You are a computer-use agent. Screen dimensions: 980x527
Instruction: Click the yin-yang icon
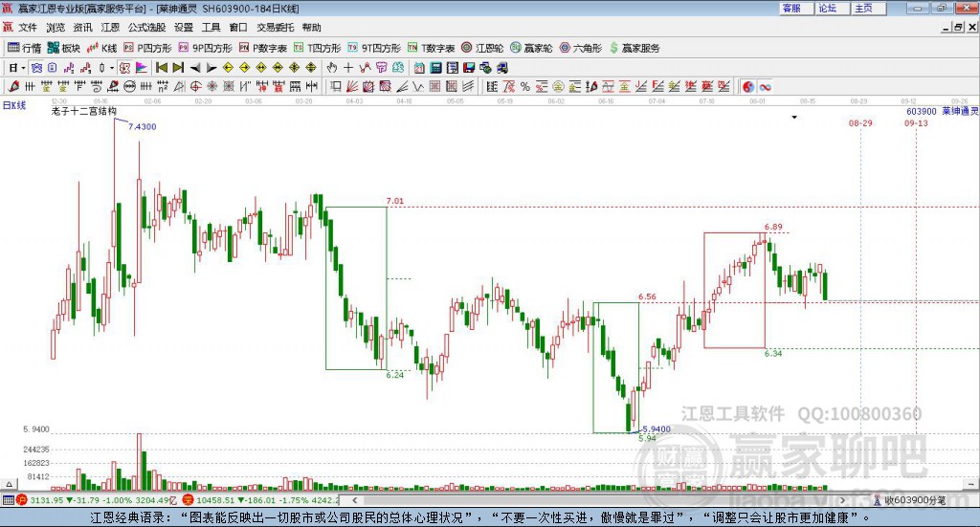tap(748, 86)
